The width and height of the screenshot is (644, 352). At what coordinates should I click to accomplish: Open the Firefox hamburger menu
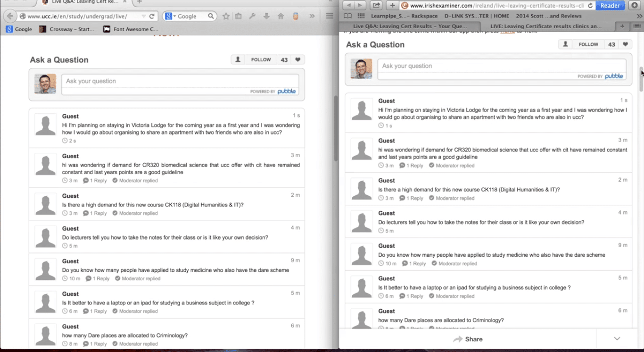[330, 16]
